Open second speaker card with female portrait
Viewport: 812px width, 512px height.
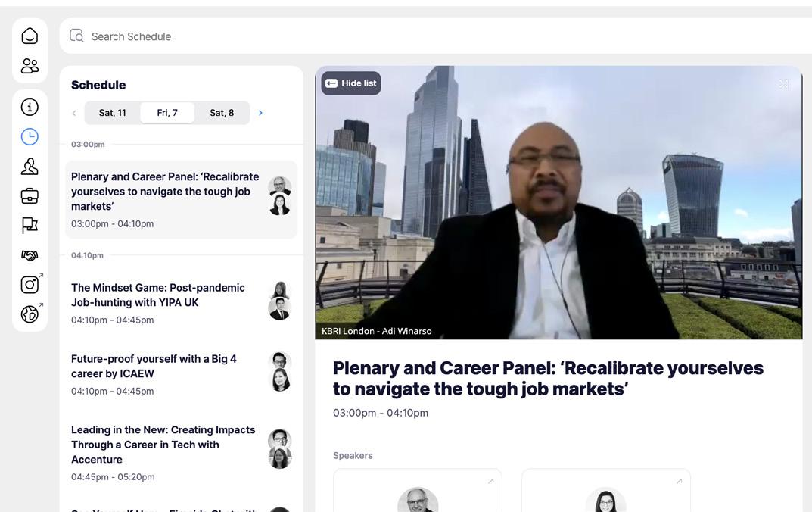606,491
